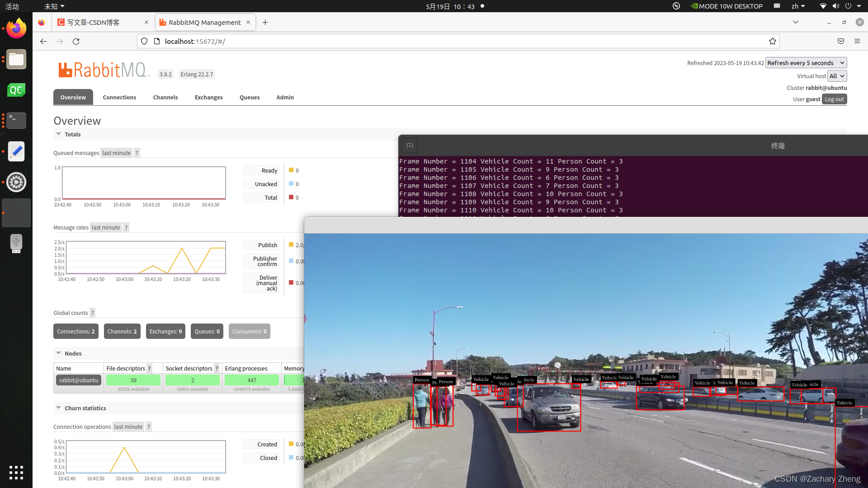Screen dimensions: 868x488
Task: Expand the Totals section collapse arrow
Action: point(58,134)
